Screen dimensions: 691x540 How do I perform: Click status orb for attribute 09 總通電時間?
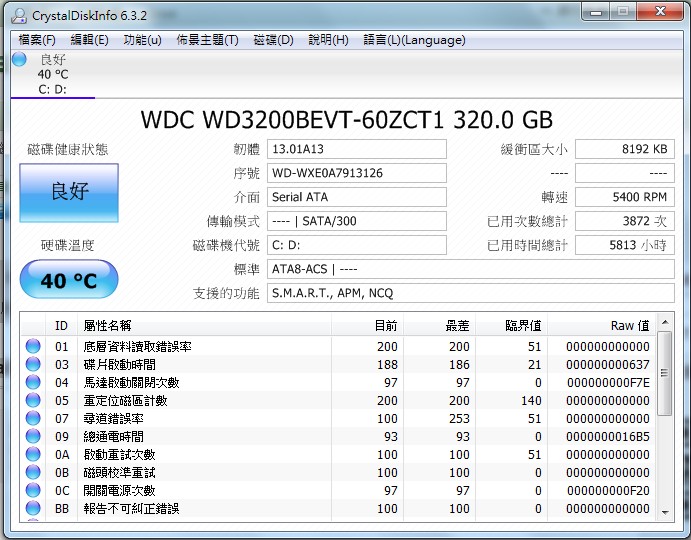coord(33,436)
